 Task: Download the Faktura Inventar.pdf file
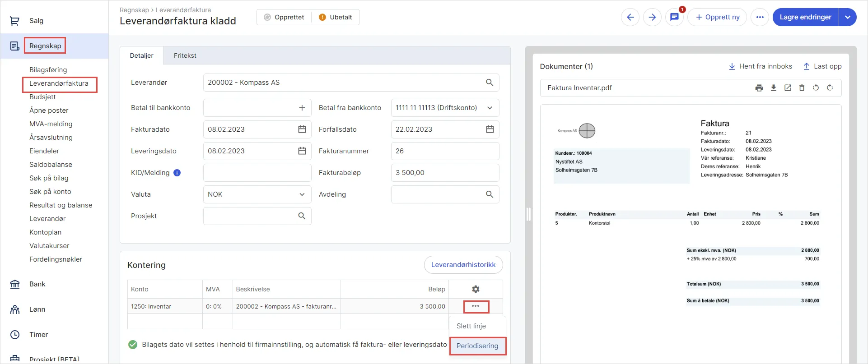774,88
